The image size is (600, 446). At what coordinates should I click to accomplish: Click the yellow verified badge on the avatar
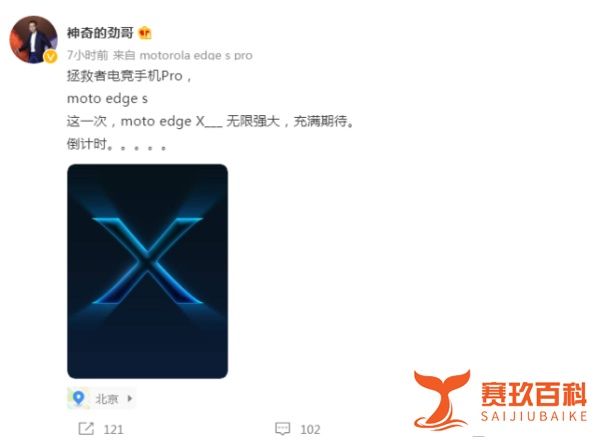[51, 57]
